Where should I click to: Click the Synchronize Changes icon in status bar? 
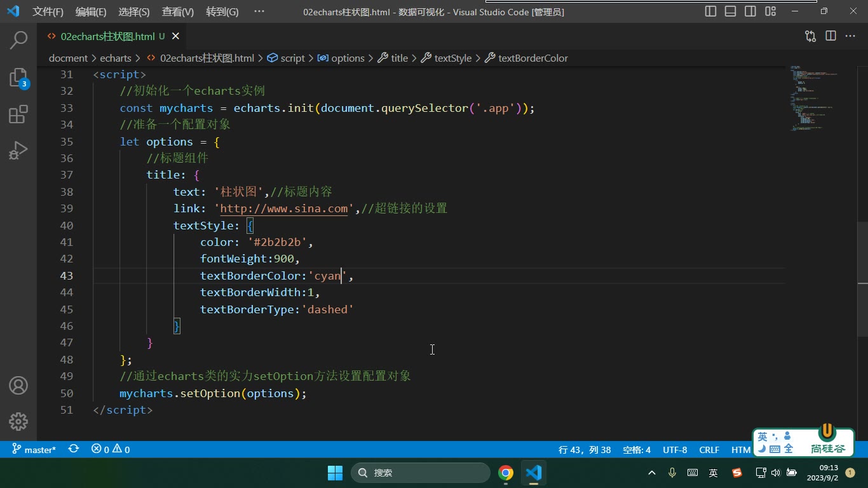coord(74,449)
